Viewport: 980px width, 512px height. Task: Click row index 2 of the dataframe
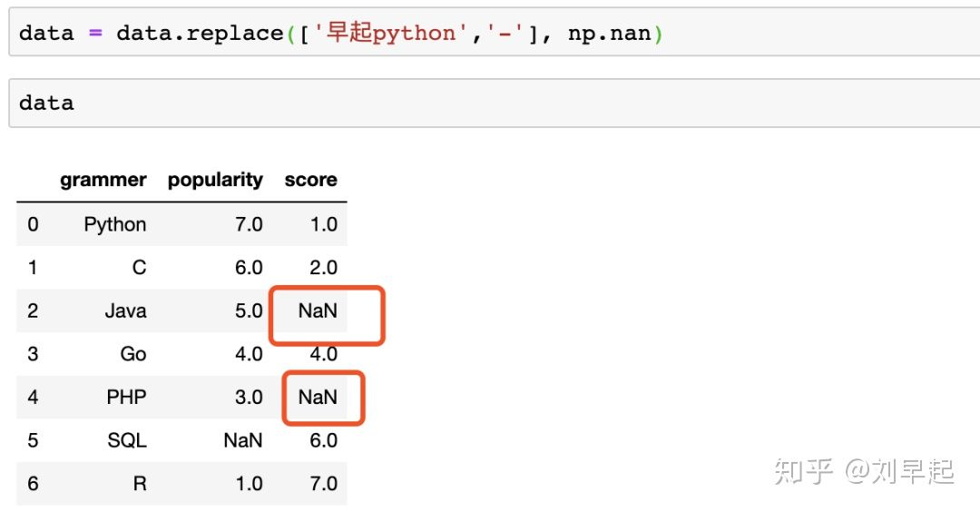click(34, 310)
